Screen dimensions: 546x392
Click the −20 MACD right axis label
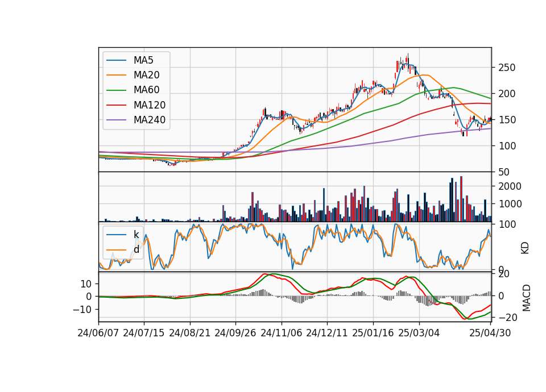tap(507, 317)
